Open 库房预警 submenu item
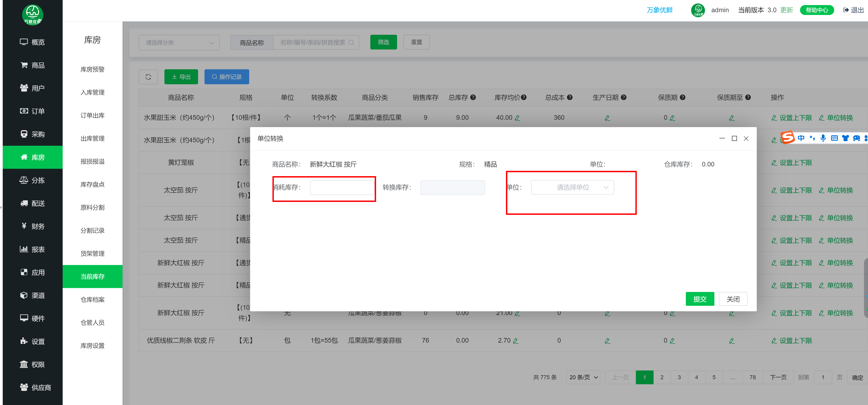 [x=92, y=69]
